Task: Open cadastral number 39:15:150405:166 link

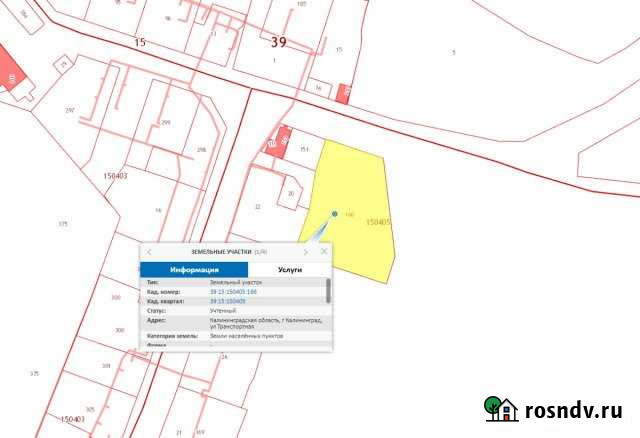Action: (228, 292)
